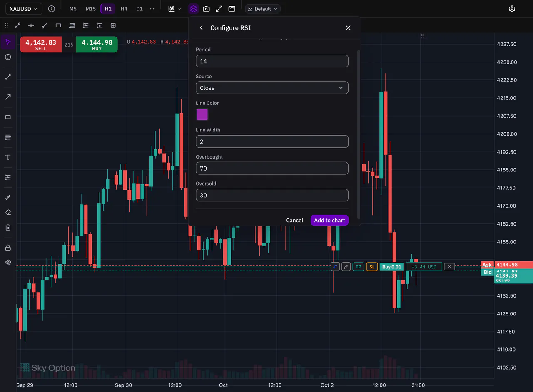Screen dimensions: 533x392
Task: Click the Period input field
Action: coord(272,61)
